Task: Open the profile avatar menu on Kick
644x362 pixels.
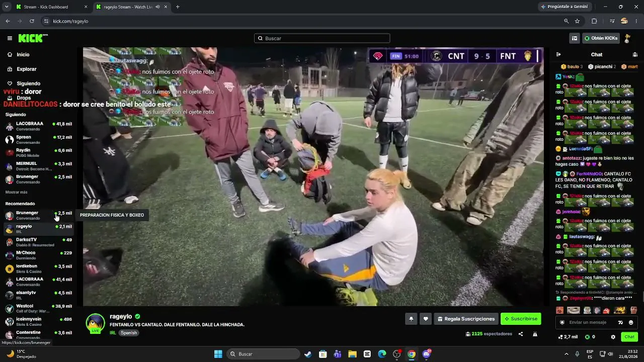Action: 627,38
